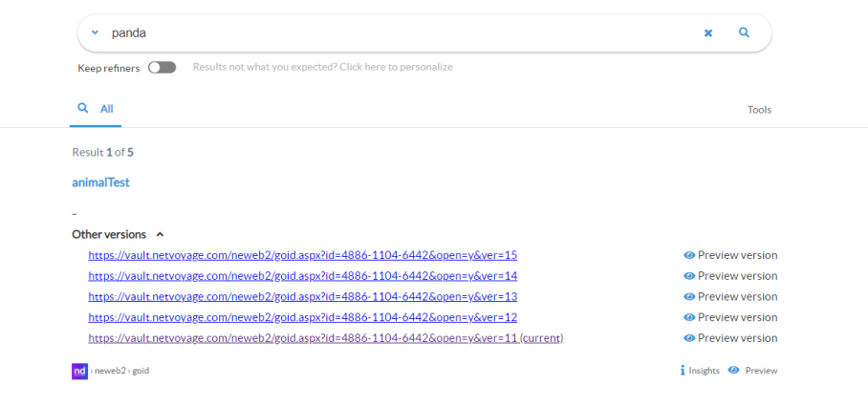The width and height of the screenshot is (868, 407).
Task: Click the Insights info icon
Action: pos(683,371)
